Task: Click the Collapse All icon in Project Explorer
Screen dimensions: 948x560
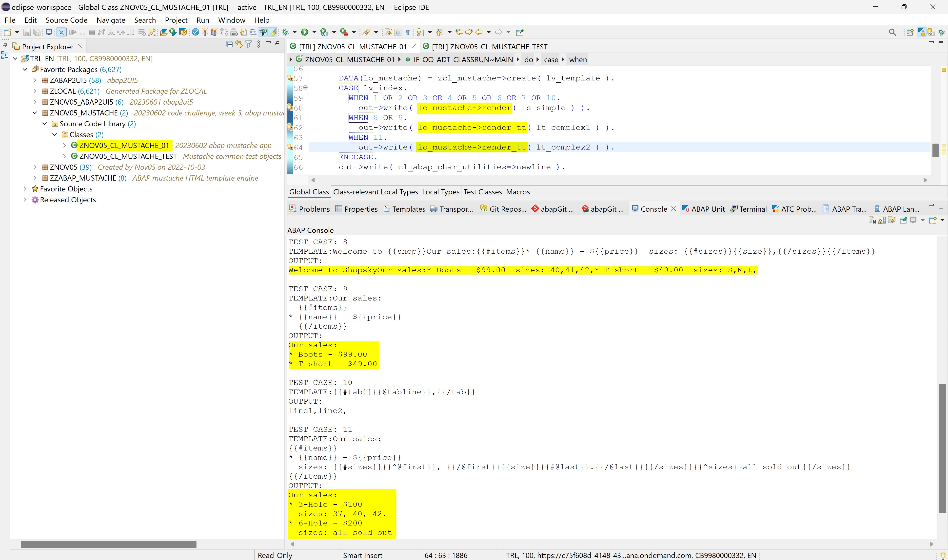Action: tap(230, 44)
